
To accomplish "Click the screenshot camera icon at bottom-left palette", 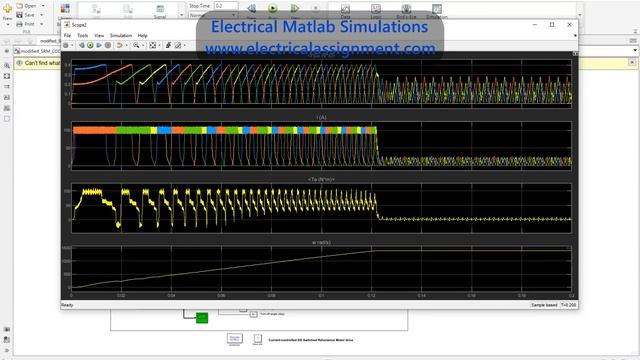I will 7,329.
